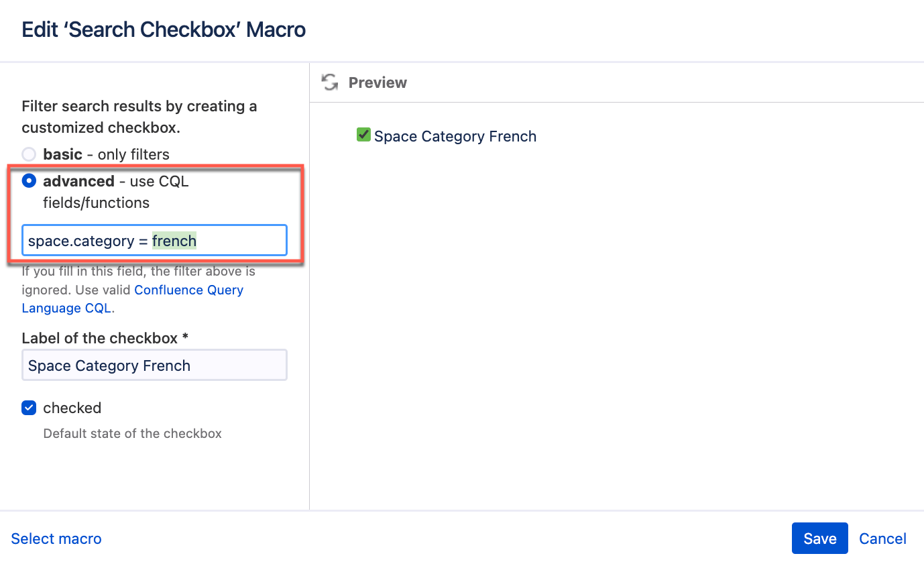This screenshot has height=562, width=924.
Task: Click the Preview panel heading
Action: [378, 82]
